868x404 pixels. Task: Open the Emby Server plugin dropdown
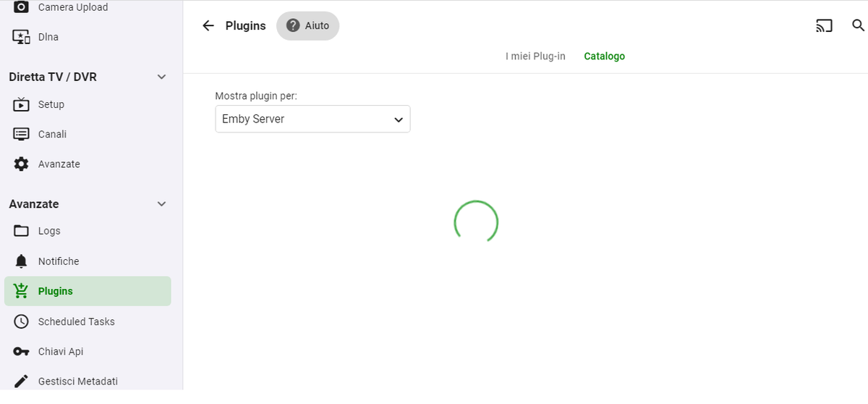312,119
